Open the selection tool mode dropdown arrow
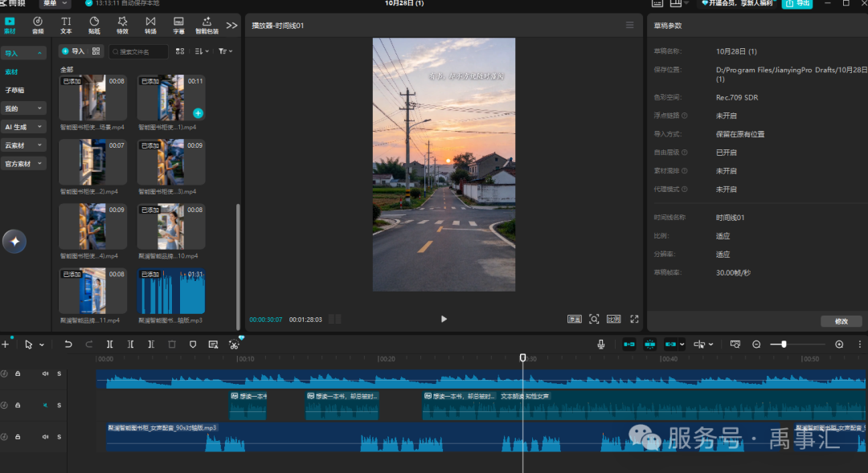868x473 pixels. click(x=42, y=345)
